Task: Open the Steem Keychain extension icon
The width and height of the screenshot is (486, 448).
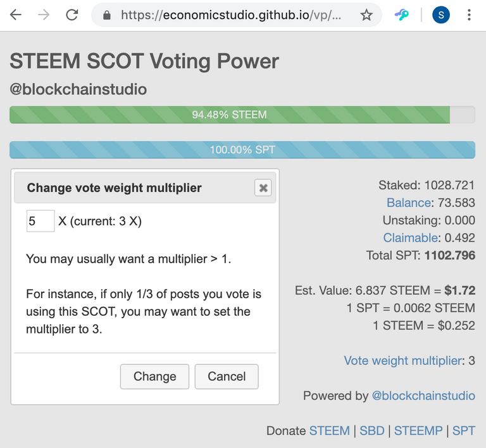Action: point(401,15)
